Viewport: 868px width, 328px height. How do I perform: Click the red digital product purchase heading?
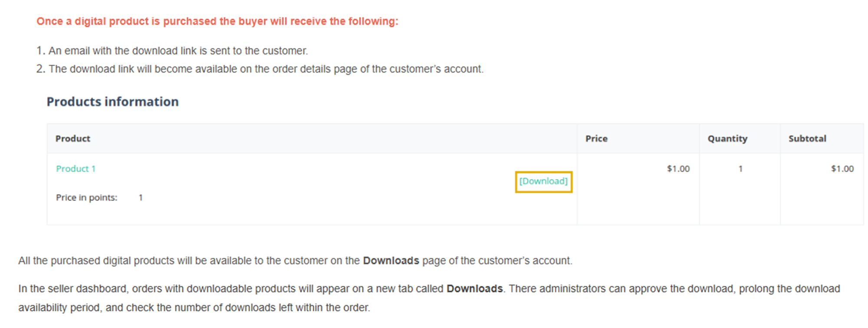coord(217,21)
